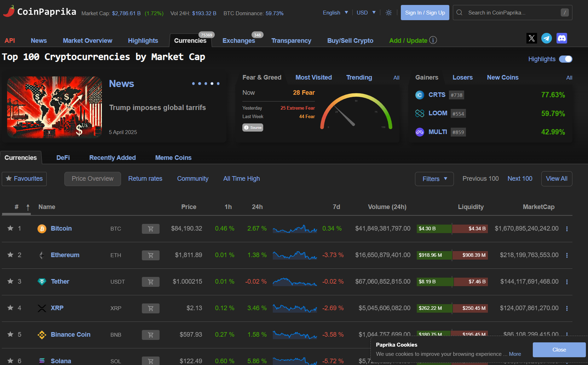Switch to the Exchanges tab
The width and height of the screenshot is (588, 365).
pyautogui.click(x=239, y=41)
